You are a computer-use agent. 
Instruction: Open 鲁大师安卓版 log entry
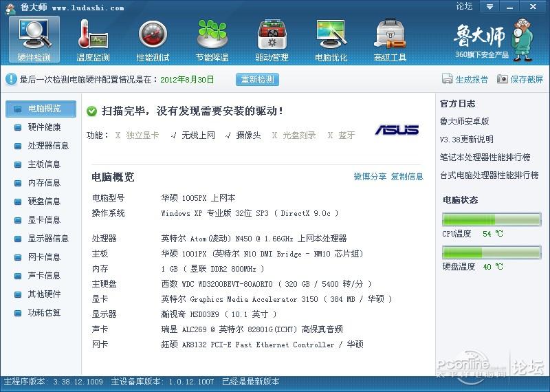(x=465, y=122)
